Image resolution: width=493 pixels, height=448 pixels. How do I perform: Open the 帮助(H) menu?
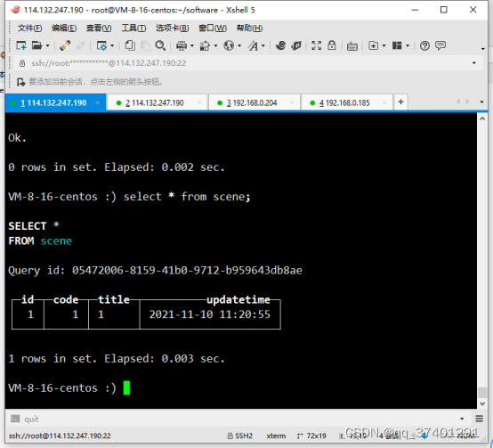click(x=249, y=28)
